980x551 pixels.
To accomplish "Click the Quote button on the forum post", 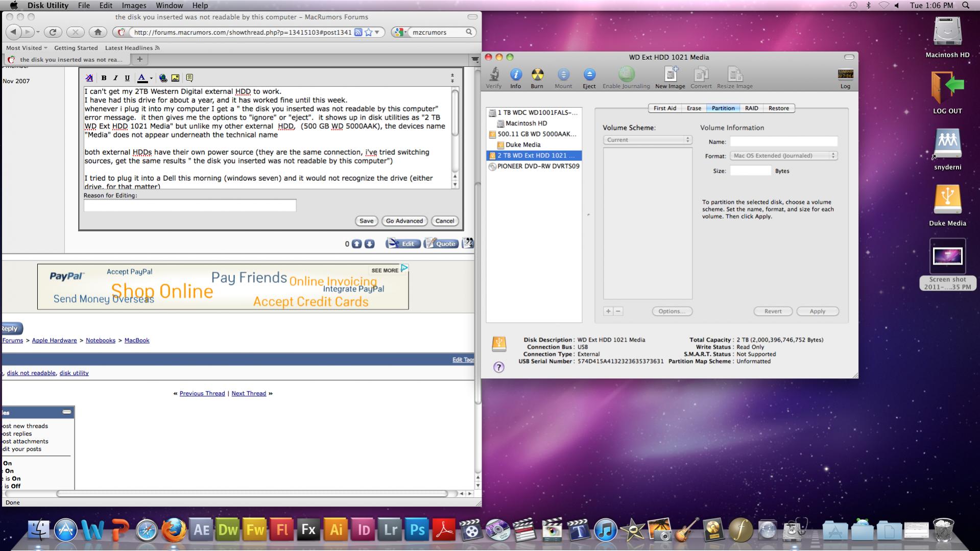I will coord(441,244).
